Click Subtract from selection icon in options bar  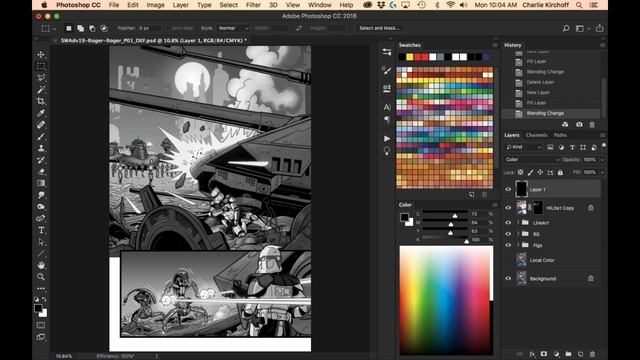tap(92, 28)
